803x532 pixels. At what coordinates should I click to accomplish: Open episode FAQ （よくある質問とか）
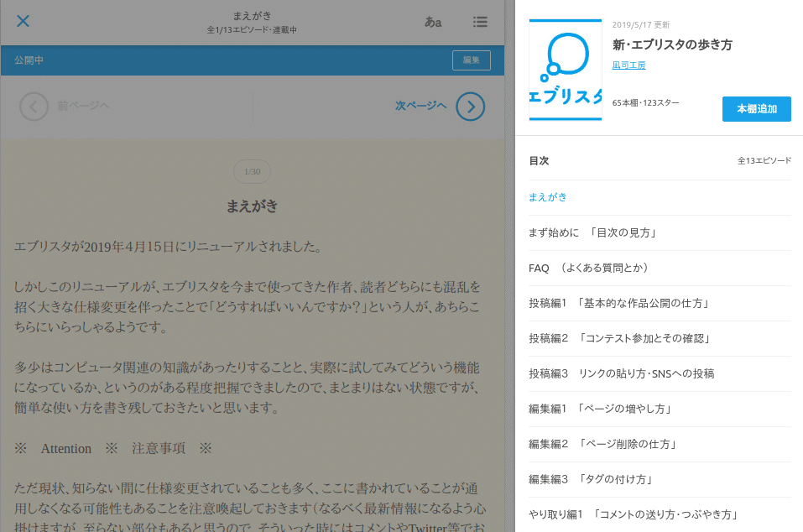click(x=660, y=269)
